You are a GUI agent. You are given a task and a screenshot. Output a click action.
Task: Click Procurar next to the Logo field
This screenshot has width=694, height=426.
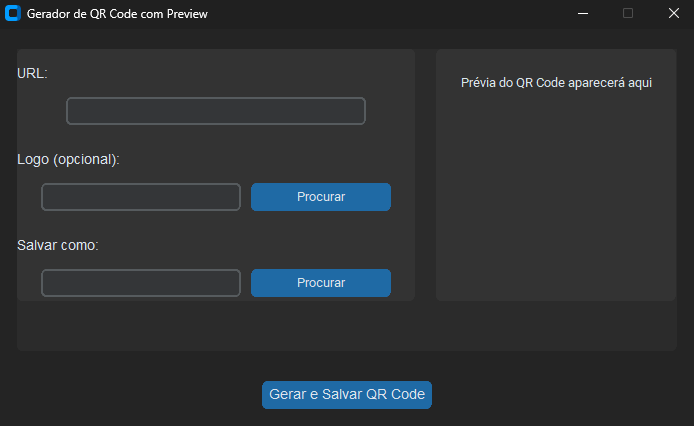tap(321, 197)
